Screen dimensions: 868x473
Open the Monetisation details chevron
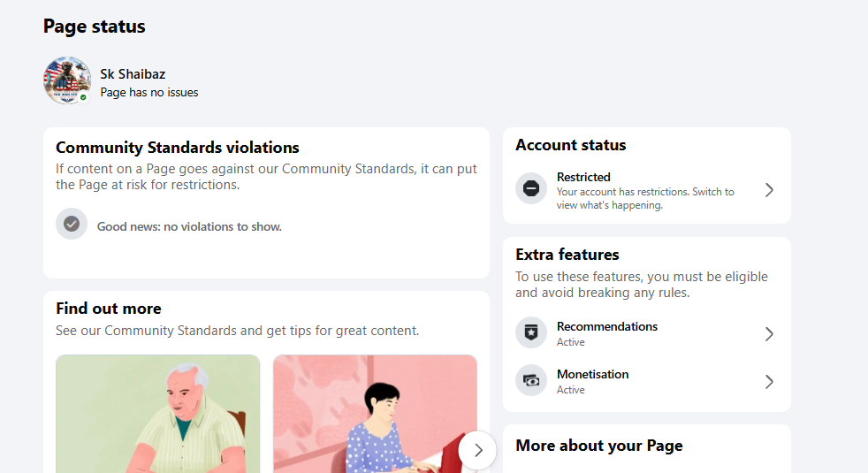coord(769,382)
